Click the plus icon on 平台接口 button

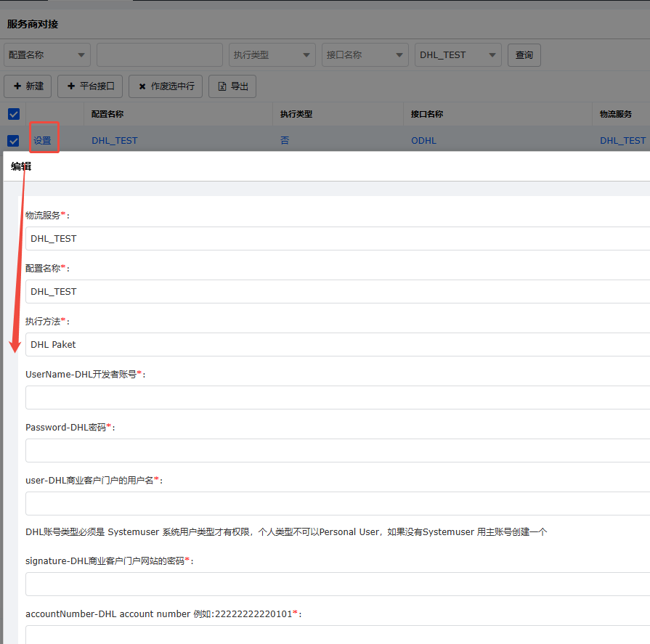71,86
